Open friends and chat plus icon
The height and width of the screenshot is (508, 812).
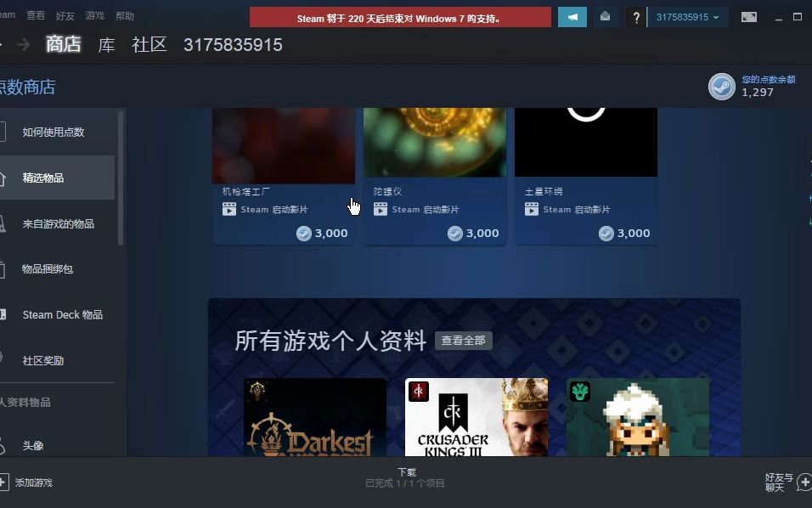[x=804, y=483]
